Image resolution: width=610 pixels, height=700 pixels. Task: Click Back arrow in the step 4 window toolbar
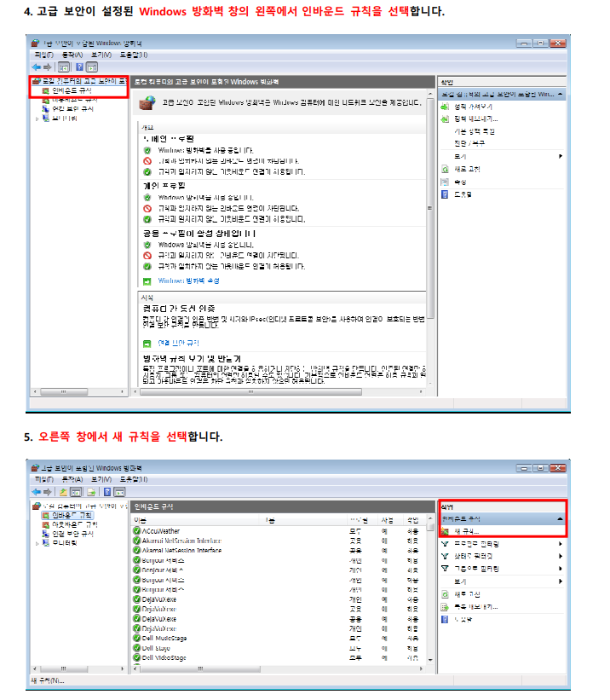point(36,67)
